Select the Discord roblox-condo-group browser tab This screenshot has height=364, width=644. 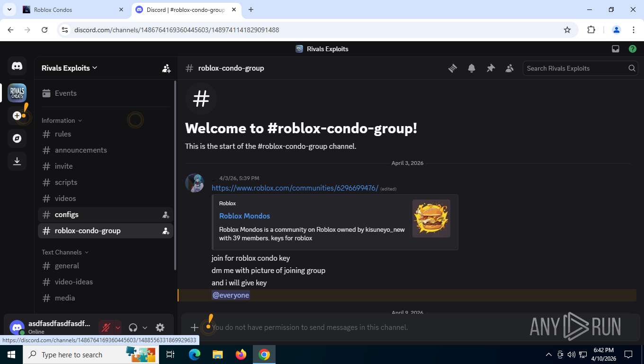[x=186, y=9]
